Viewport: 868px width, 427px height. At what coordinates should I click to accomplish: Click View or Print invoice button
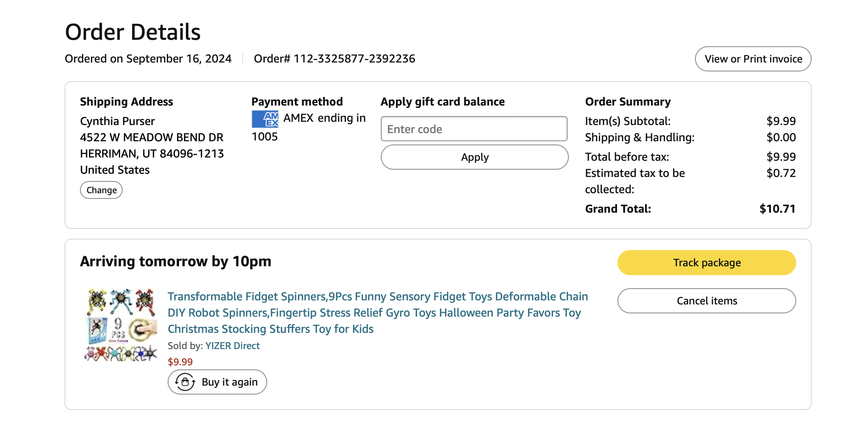[753, 59]
